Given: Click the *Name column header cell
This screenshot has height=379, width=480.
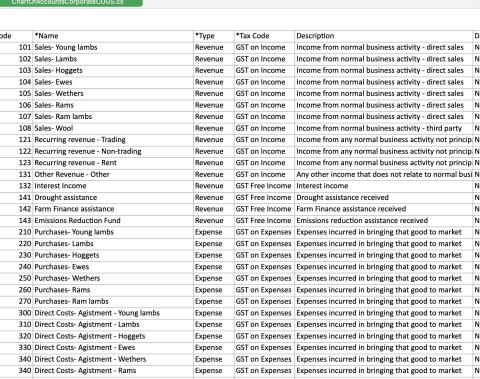Looking at the screenshot, I should 113,36.
